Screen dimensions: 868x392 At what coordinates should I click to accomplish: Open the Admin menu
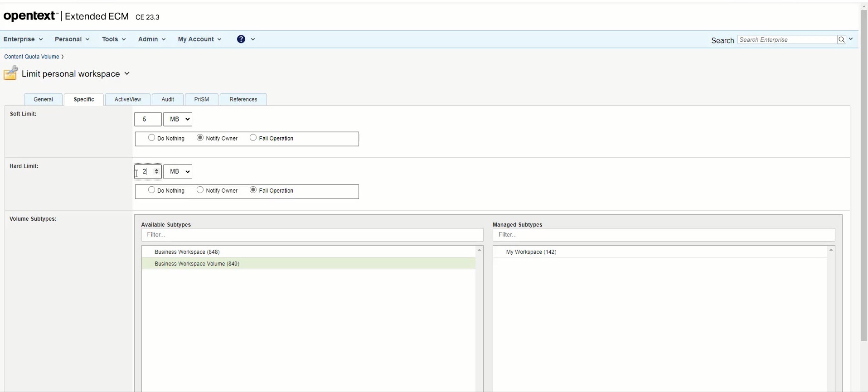point(151,39)
